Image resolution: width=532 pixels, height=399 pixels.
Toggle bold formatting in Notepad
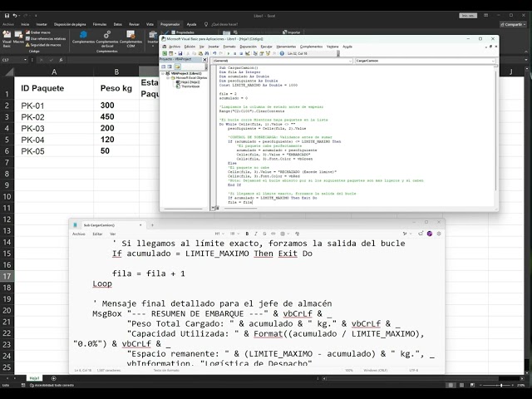(247, 234)
